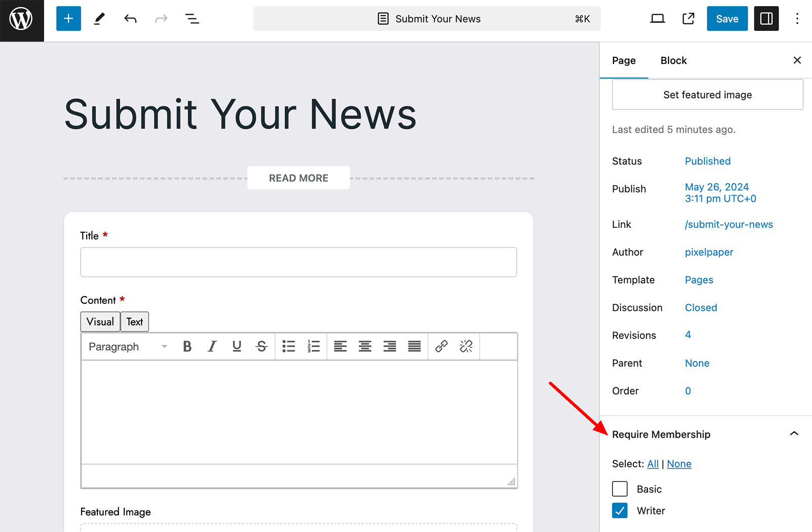Uncheck the Writer membership checkbox

[620, 511]
